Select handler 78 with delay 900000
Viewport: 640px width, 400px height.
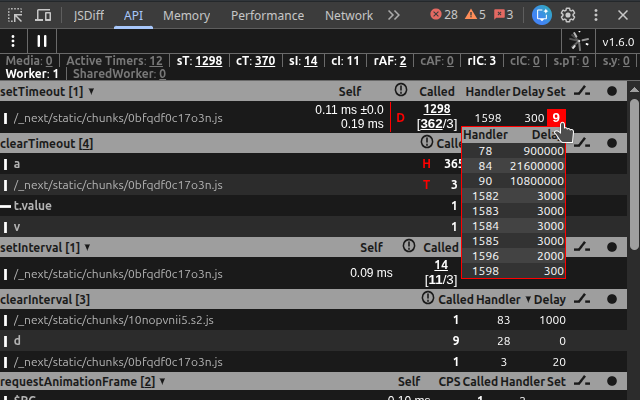513,151
